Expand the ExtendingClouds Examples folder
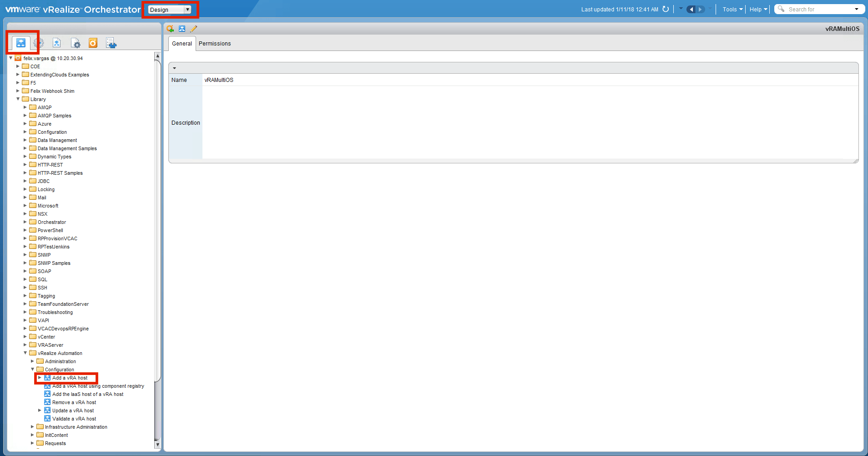868x456 pixels. [x=18, y=74]
